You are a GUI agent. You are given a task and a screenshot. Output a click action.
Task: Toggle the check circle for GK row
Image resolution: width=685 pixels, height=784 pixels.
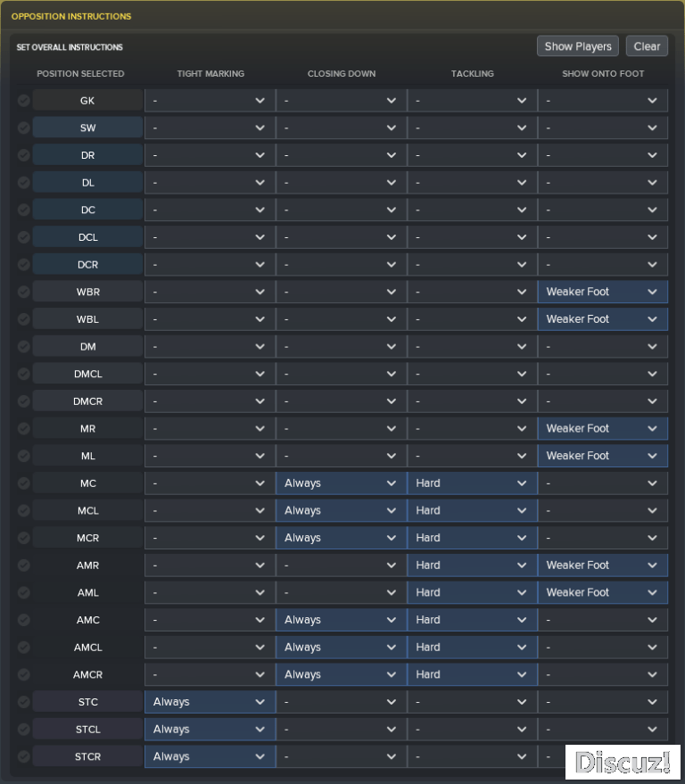click(x=23, y=101)
